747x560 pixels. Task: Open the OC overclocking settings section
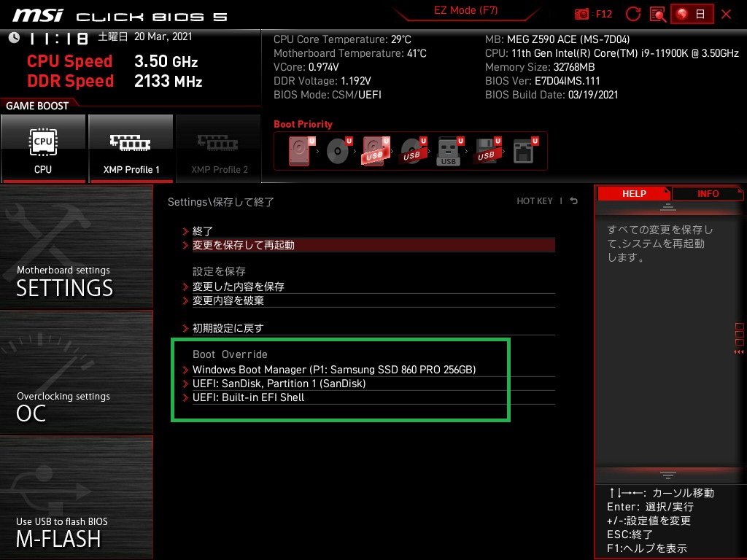(x=77, y=372)
